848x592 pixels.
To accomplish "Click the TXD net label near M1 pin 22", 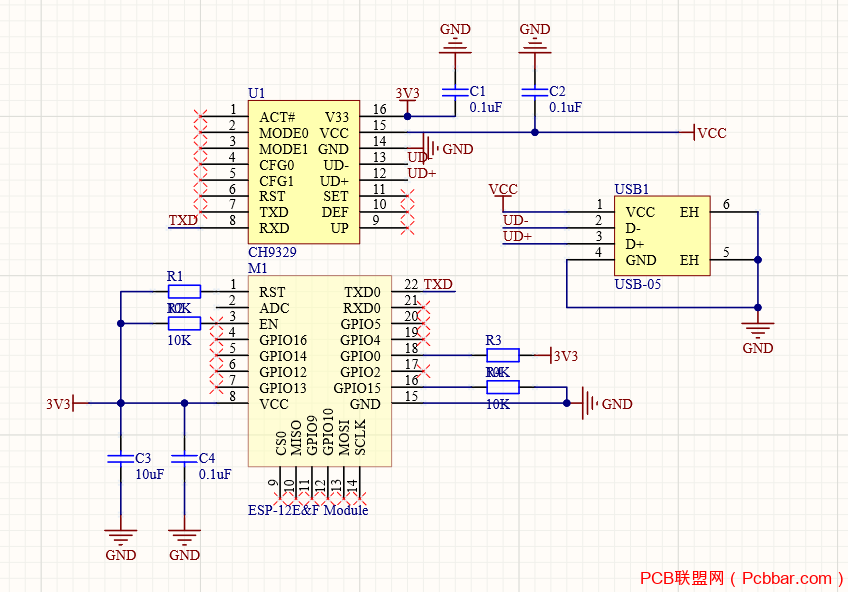I will (x=438, y=284).
